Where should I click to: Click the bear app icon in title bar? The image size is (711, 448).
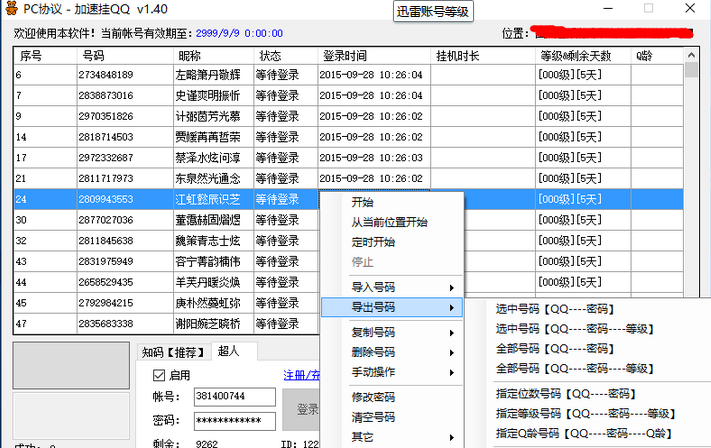11,8
